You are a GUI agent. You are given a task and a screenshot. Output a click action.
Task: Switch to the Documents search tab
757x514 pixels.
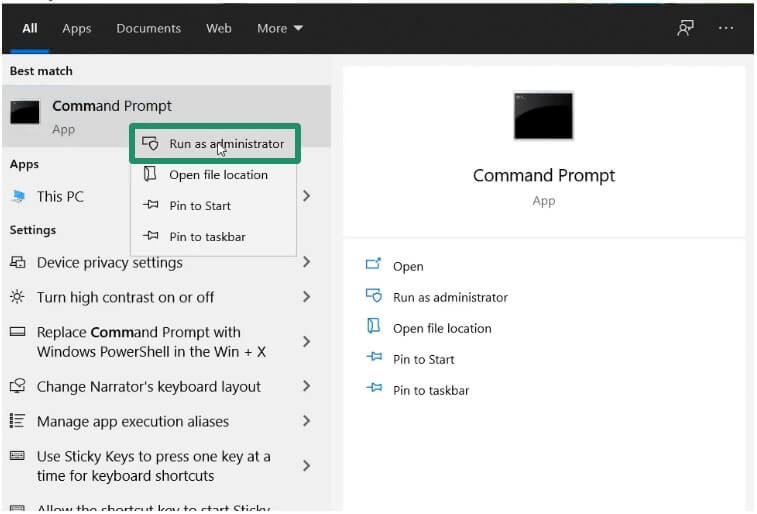pyautogui.click(x=148, y=28)
